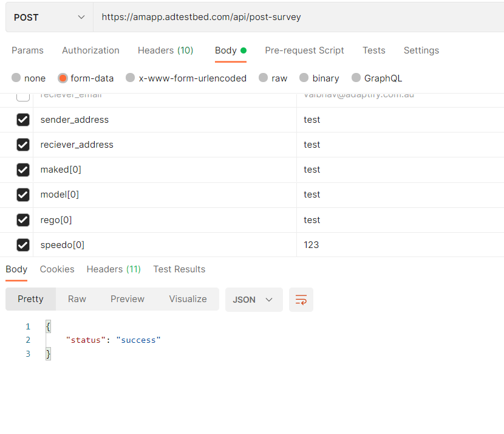The image size is (504, 434).
Task: Open the response Cookies tab
Action: pyautogui.click(x=57, y=269)
